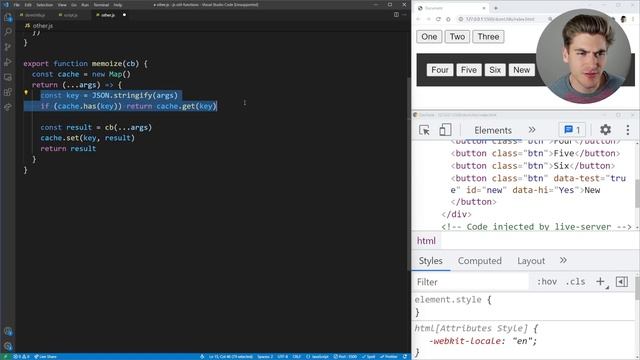Click the lightbulb quick-fix icon
The height and width of the screenshot is (360, 640).
(26, 93)
